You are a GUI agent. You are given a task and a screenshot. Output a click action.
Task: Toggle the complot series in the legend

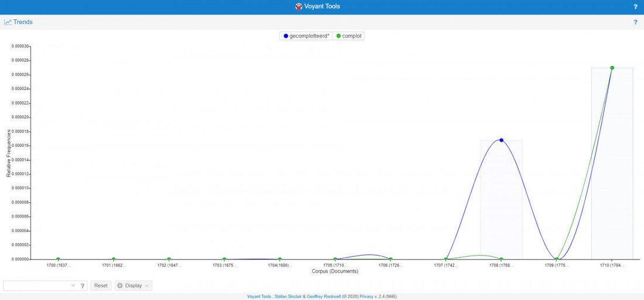click(x=349, y=36)
